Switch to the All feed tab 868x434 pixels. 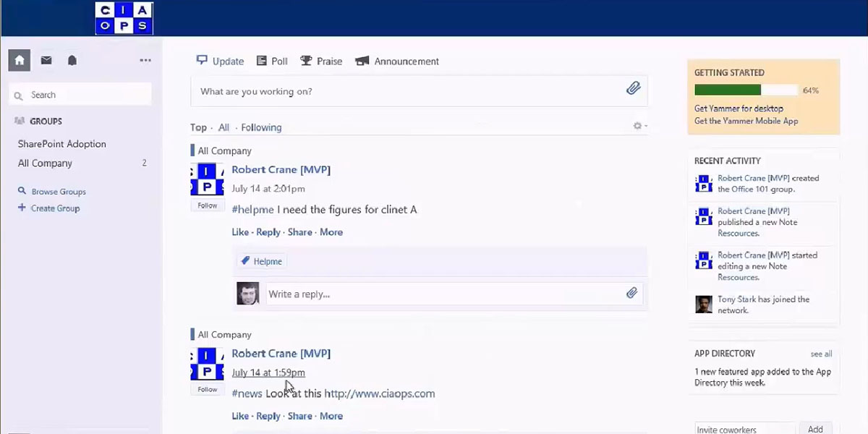[x=224, y=127]
